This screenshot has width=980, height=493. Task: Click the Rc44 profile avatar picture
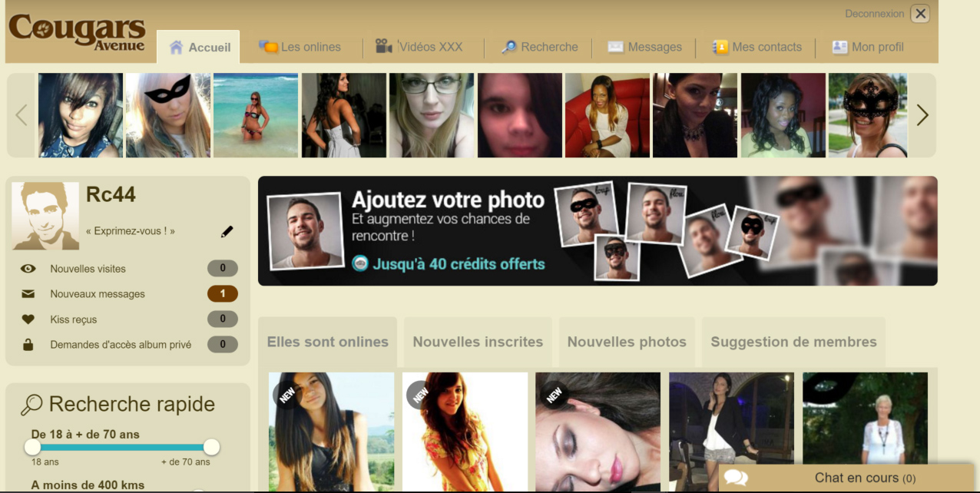pos(45,216)
